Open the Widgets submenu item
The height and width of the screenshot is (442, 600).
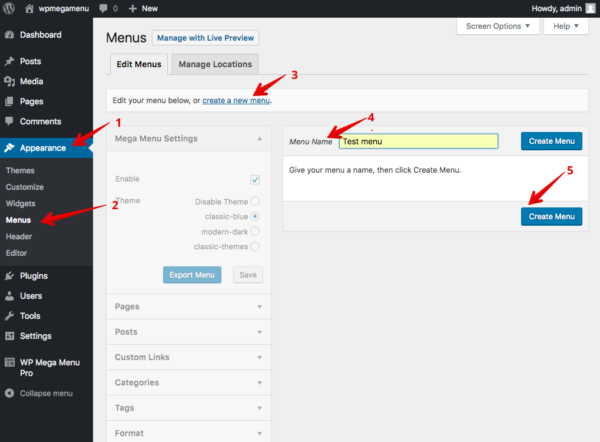[x=21, y=204]
